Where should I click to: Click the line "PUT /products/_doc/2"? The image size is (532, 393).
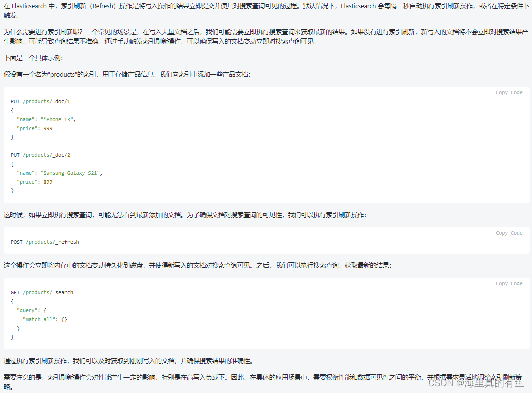pyautogui.click(x=40, y=155)
